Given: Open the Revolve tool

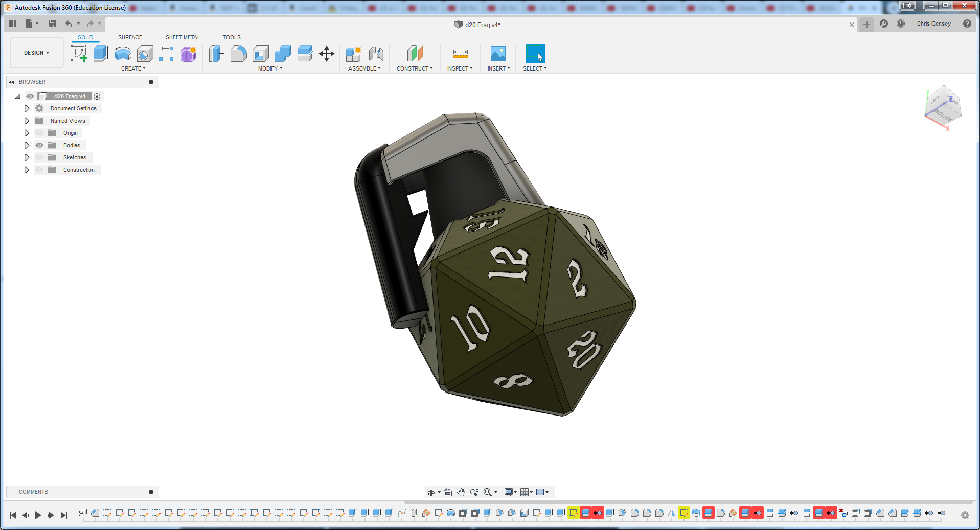Looking at the screenshot, I should [x=123, y=54].
